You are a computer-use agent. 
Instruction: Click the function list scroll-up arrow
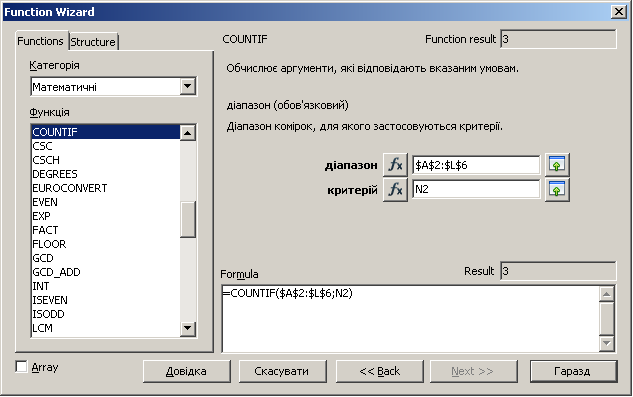(x=188, y=133)
